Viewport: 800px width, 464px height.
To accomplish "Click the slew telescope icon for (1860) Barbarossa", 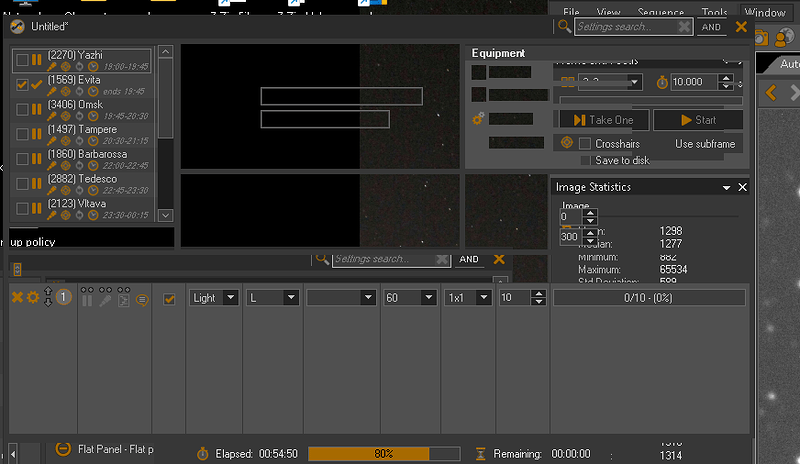I will click(x=52, y=166).
